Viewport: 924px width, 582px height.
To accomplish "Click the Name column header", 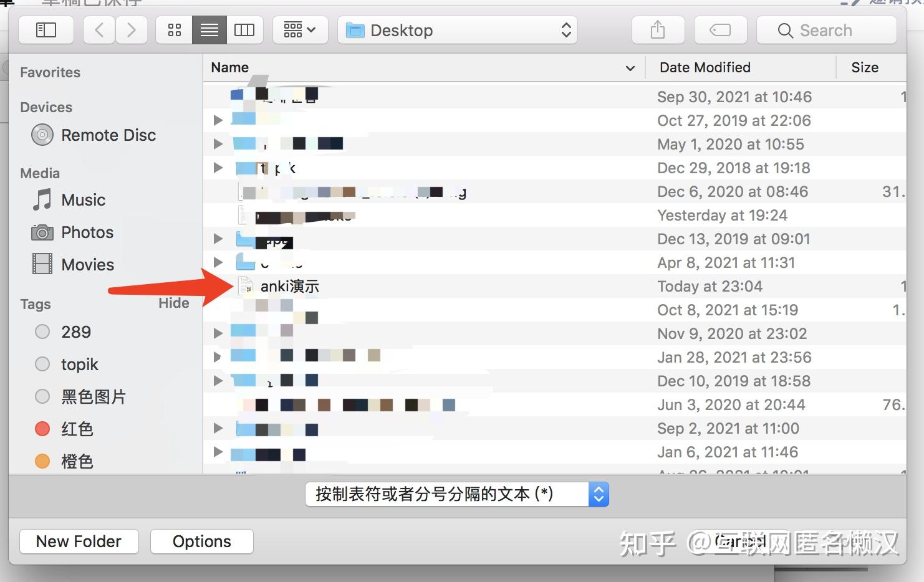I will 229,67.
